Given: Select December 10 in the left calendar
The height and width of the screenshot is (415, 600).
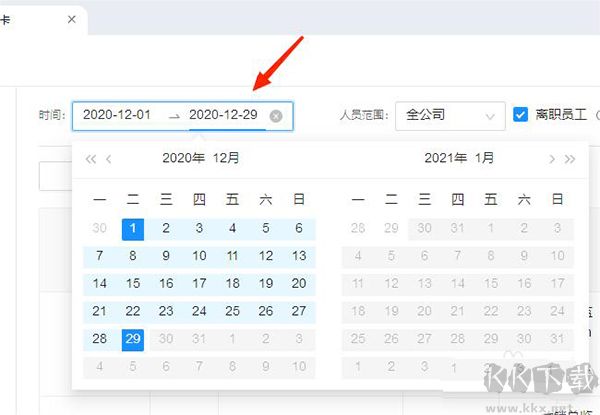Looking at the screenshot, I should (199, 256).
